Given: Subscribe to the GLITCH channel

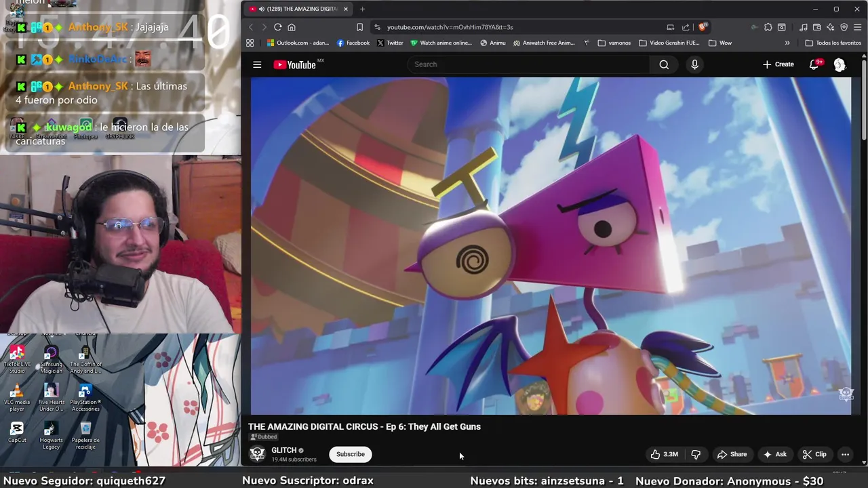Looking at the screenshot, I should point(351,454).
